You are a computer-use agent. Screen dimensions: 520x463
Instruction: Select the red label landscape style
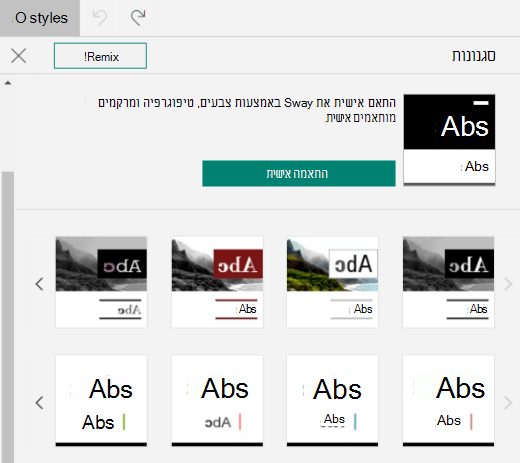(217, 282)
